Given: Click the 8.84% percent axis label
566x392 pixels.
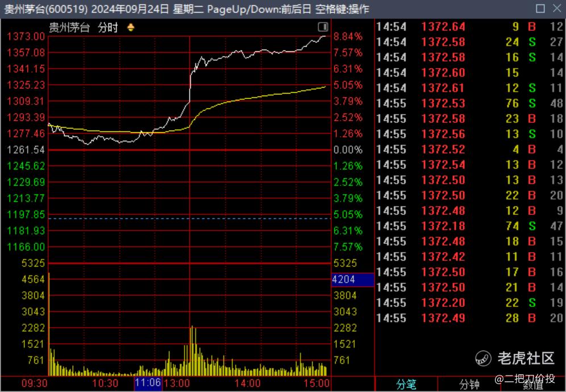Looking at the screenshot, I should (348, 36).
